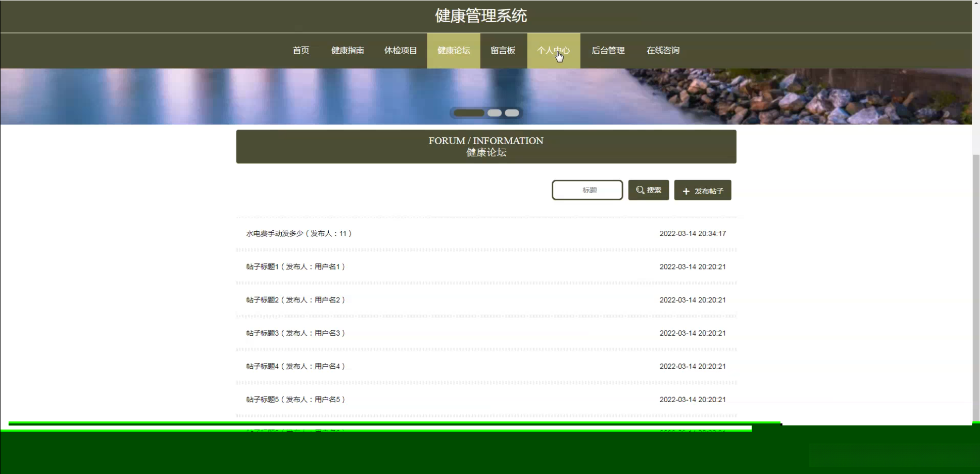Click the plus icon in 发布帖子 button

(686, 191)
